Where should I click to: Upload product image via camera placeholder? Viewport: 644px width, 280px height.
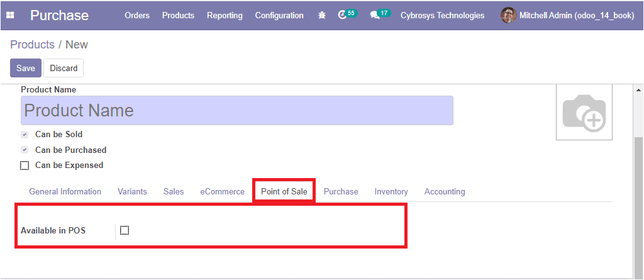584,112
